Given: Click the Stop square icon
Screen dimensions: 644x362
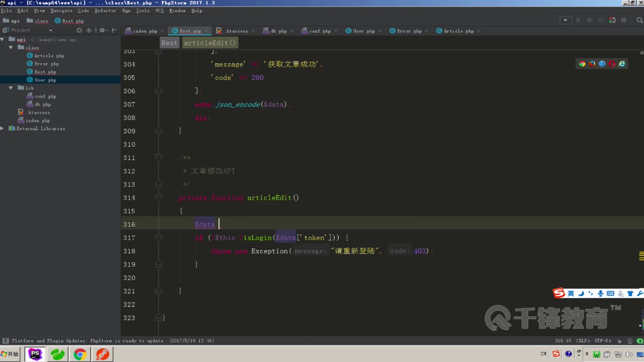Looking at the screenshot, I should tap(623, 21).
